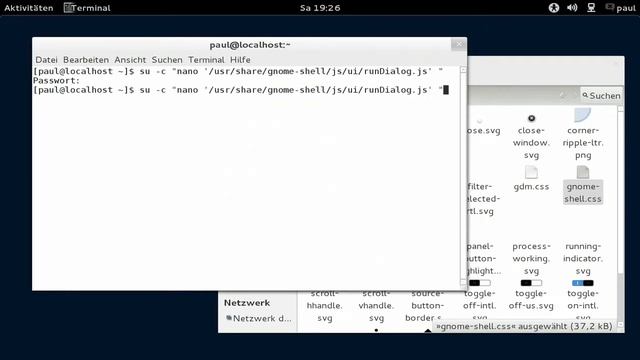This screenshot has height=360, width=640.
Task: Select toggle-off-us.svg file icon
Action: tap(531, 282)
